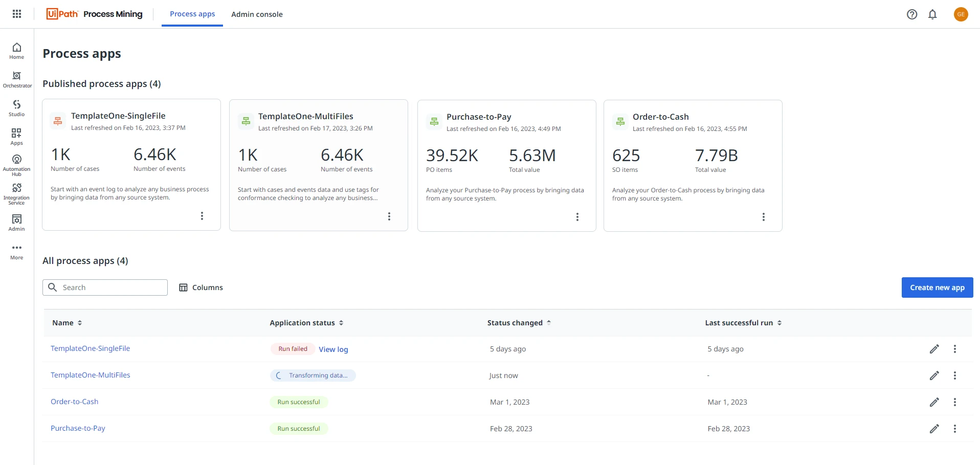This screenshot has height=465, width=980.
Task: Open the Help icon in header
Action: point(912,14)
